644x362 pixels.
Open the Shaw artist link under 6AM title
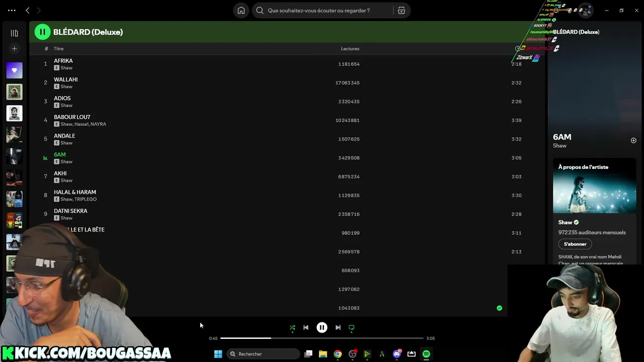[x=559, y=146]
